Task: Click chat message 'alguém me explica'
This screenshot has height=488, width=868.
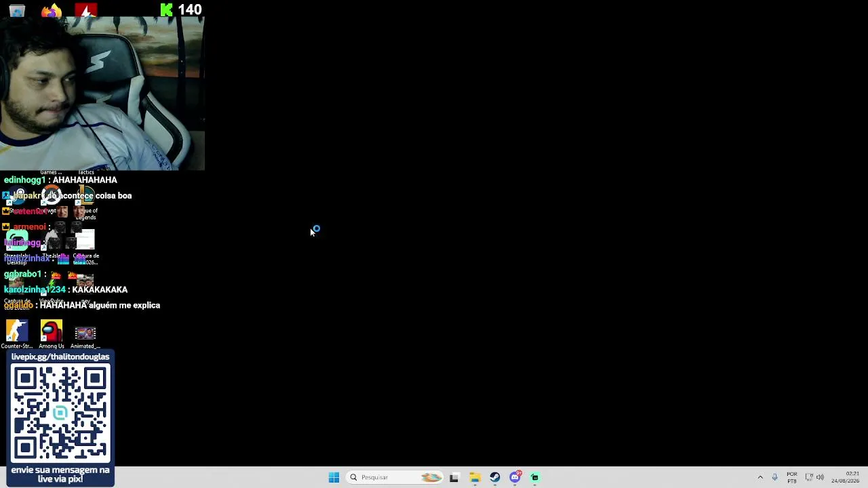Action: coord(124,305)
